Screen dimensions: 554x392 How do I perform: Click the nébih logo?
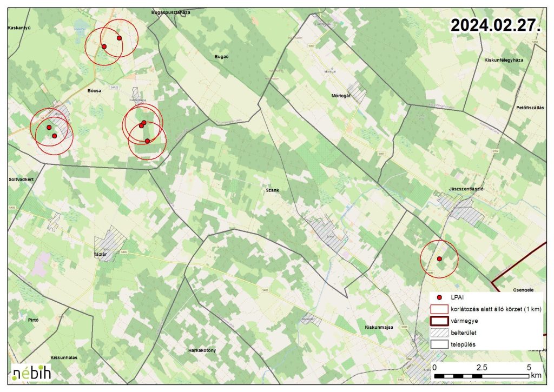point(31,372)
